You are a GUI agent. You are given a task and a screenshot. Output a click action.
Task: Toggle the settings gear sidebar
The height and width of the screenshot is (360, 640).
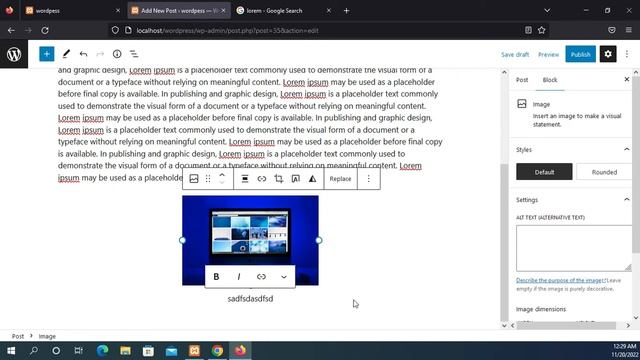(608, 54)
